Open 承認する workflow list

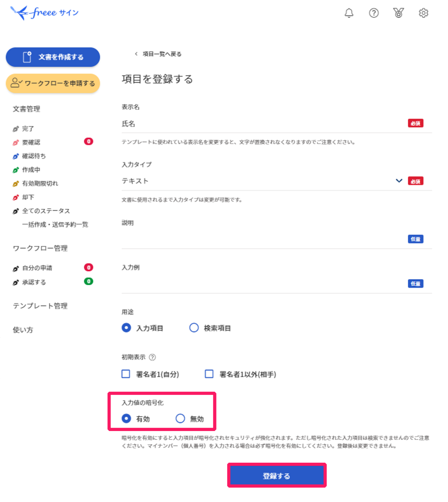(x=34, y=283)
